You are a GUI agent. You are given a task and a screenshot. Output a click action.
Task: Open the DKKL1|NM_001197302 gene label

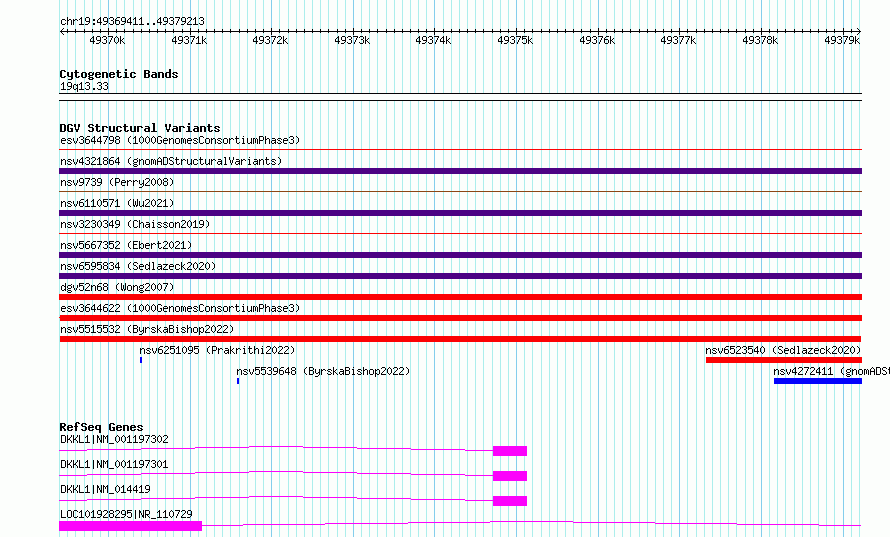point(114,439)
